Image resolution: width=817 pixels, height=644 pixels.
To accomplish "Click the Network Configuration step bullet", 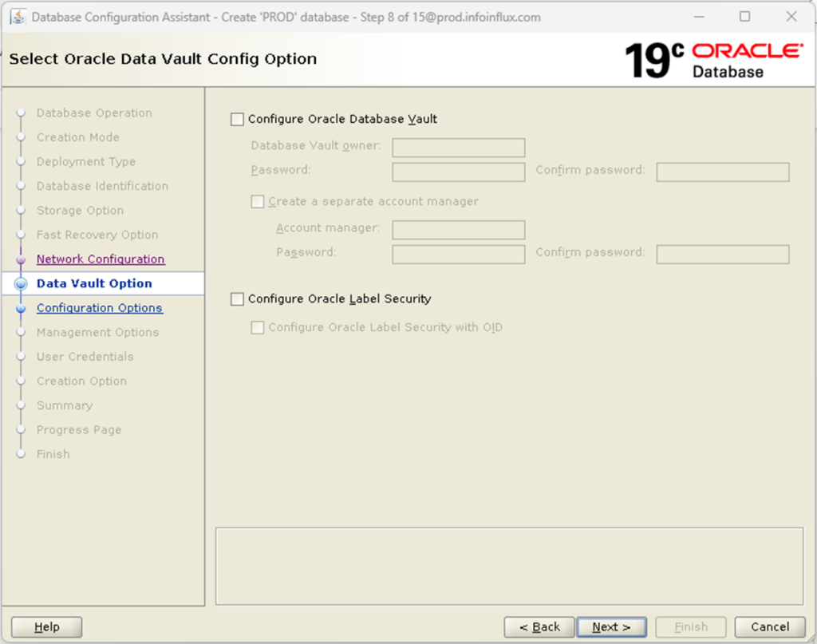I will click(22, 259).
